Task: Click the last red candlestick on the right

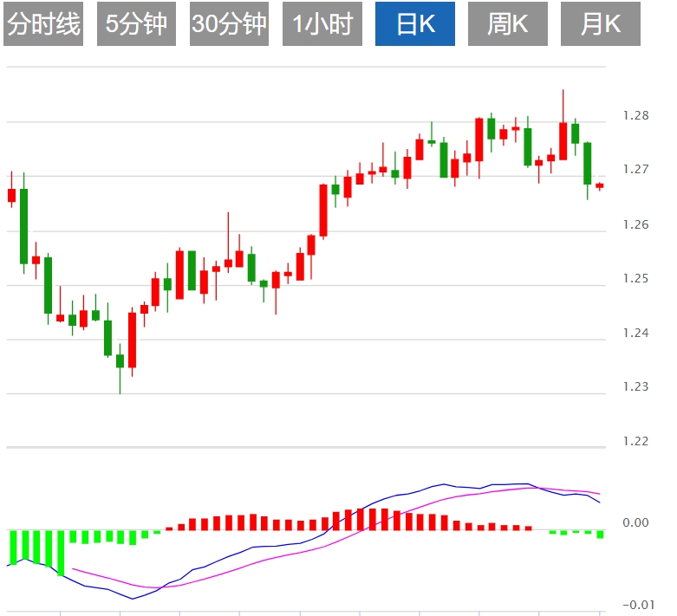Action: click(600, 185)
